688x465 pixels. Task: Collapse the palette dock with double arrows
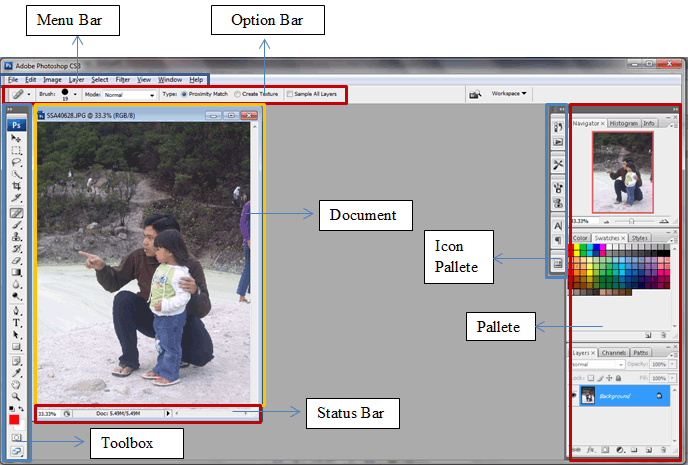click(675, 109)
